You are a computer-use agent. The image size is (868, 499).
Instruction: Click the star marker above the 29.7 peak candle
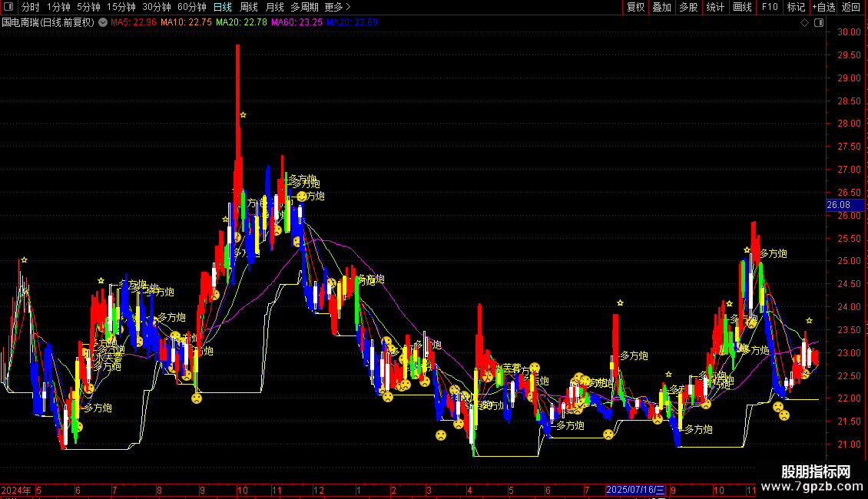243,114
